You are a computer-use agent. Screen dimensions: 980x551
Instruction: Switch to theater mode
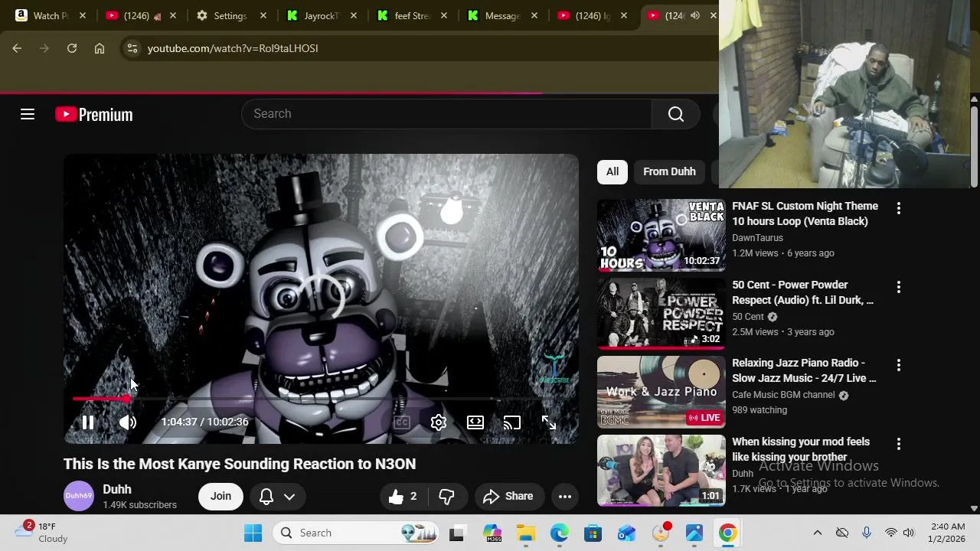click(475, 422)
